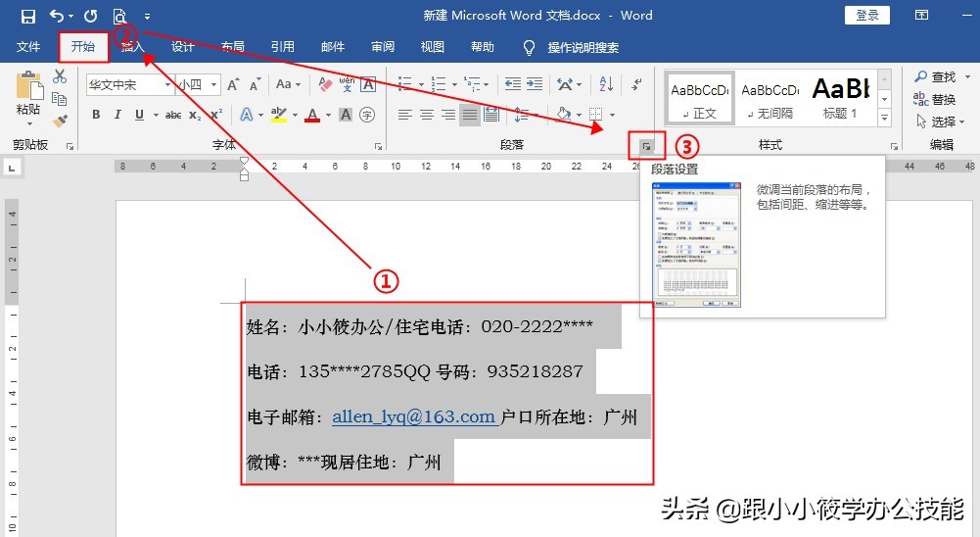Screen dimensions: 980x537
Task: Open the 选择 select menu
Action: pyautogui.click(x=941, y=122)
